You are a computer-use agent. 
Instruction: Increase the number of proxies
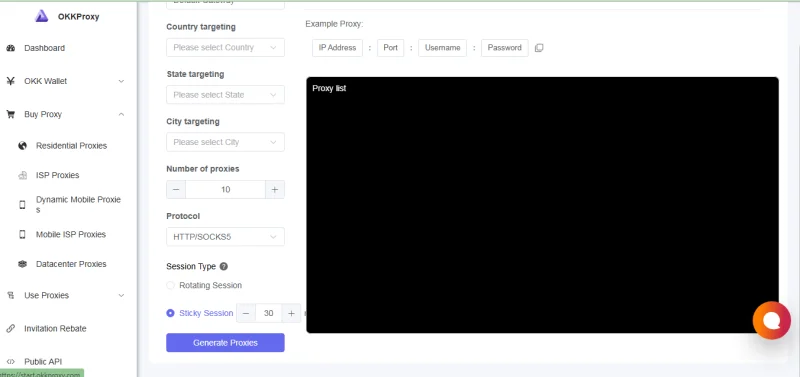point(274,190)
